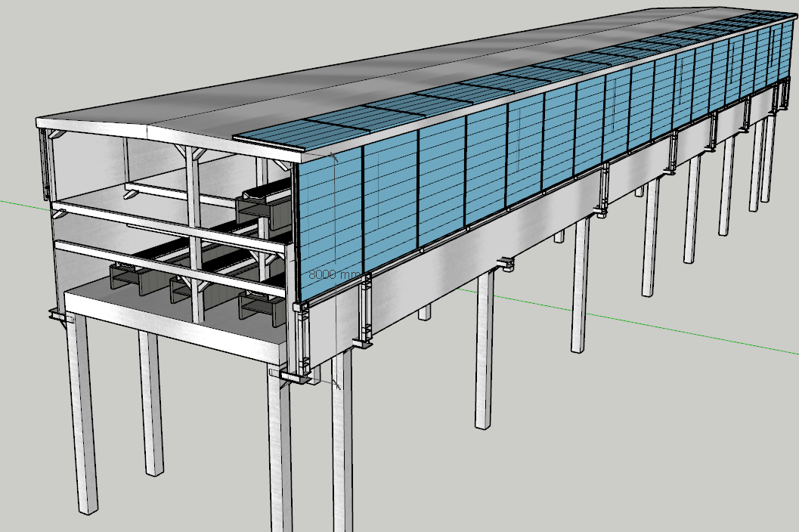Click the 8000 mm dimension label
The width and height of the screenshot is (799, 532).
(330, 275)
